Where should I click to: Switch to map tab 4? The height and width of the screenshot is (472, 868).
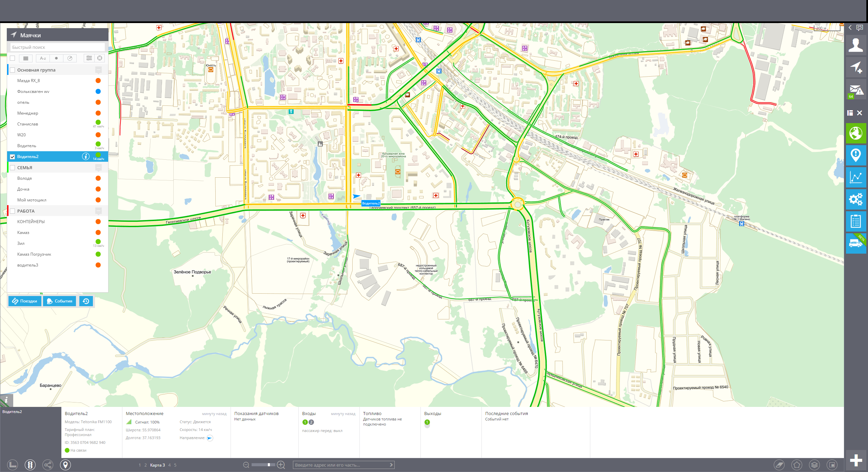(x=170, y=465)
